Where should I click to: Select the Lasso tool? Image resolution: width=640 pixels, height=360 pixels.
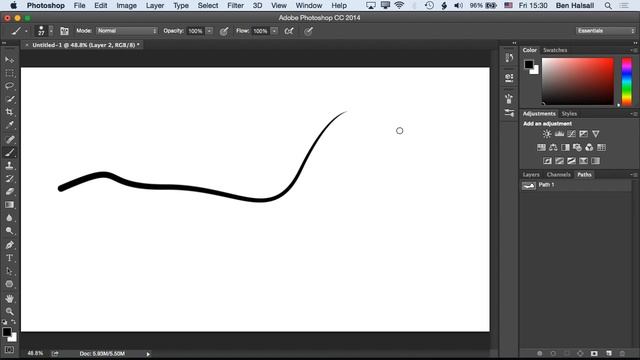(x=9, y=86)
